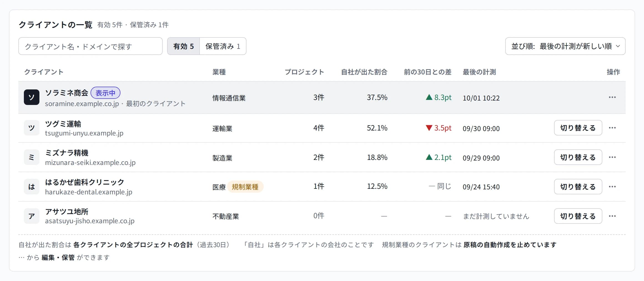Open more actions for アサツユ地所
Screen dimensions: 644x281
(x=612, y=216)
